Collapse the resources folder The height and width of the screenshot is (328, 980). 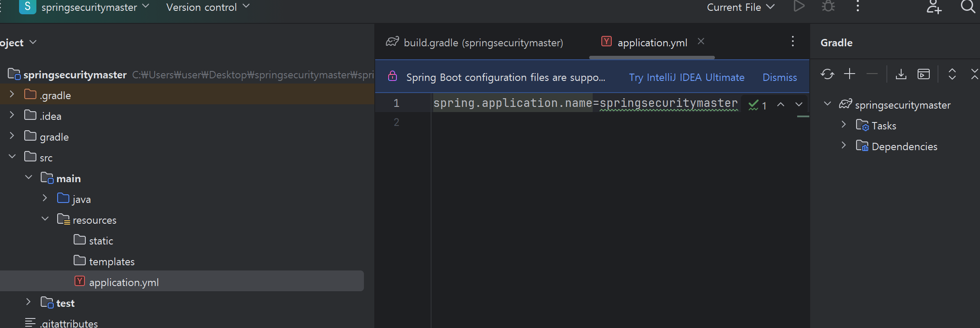(x=45, y=219)
